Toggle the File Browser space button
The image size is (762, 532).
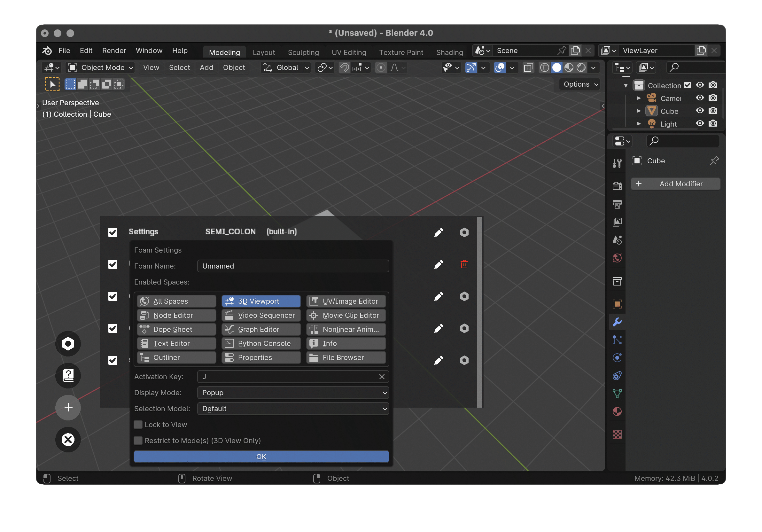tap(346, 357)
